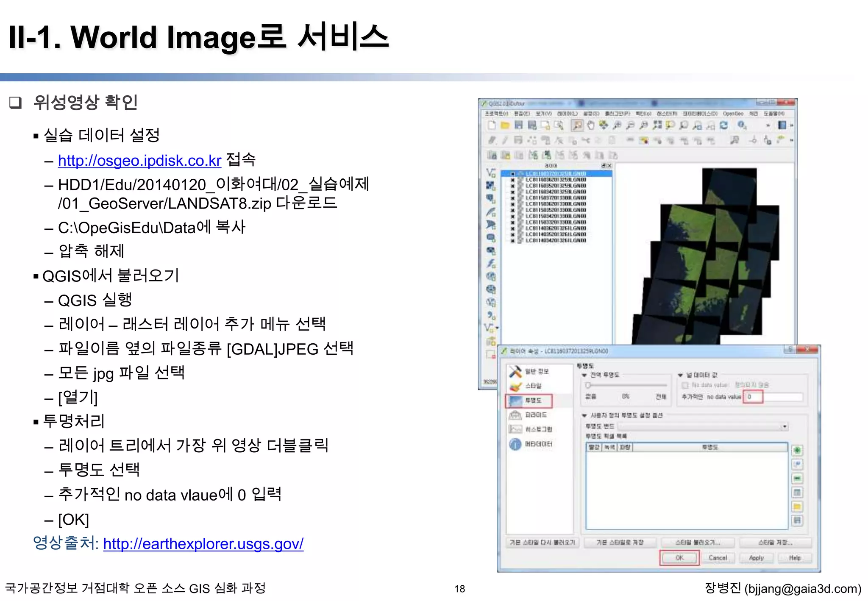Toggle visibility checkbox of fifth layer row
Viewport: 868px width, 601px height.
(512, 198)
